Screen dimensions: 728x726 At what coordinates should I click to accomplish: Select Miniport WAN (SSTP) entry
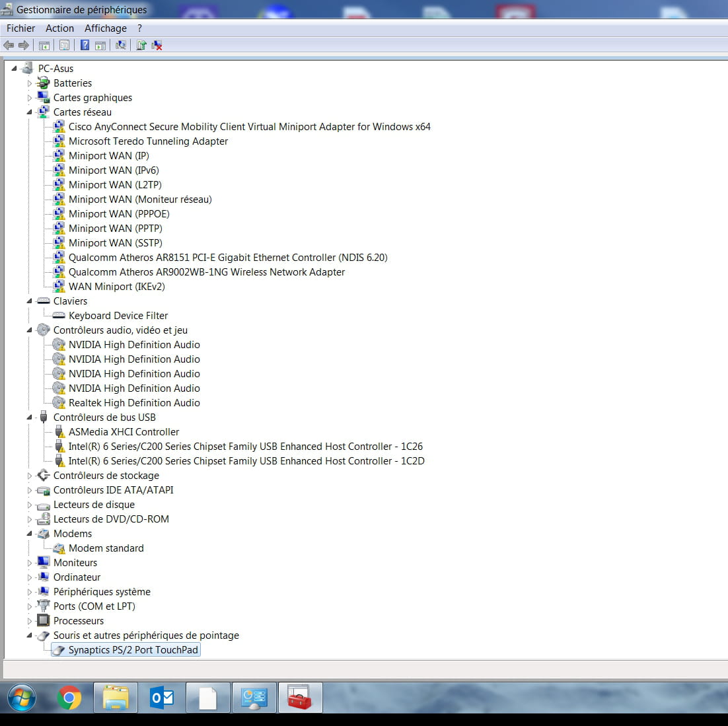coord(116,243)
